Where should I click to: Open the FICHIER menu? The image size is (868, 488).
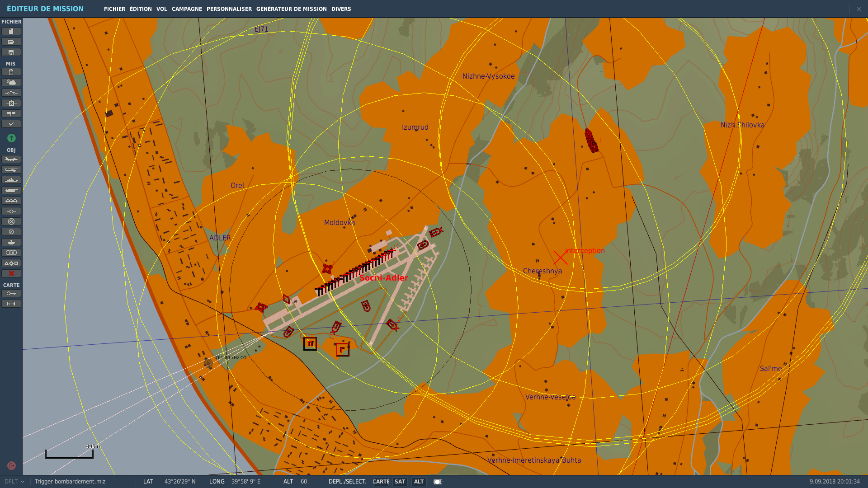114,9
